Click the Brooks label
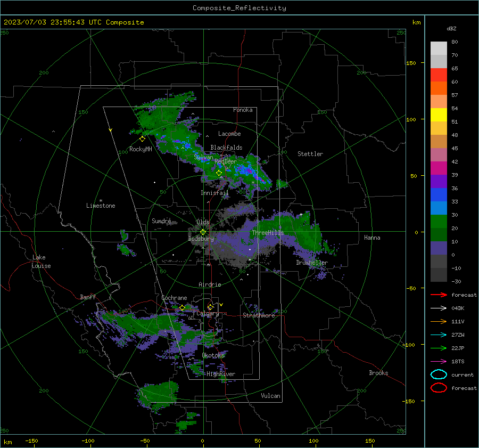This screenshot has height=448, width=479. coord(378,373)
